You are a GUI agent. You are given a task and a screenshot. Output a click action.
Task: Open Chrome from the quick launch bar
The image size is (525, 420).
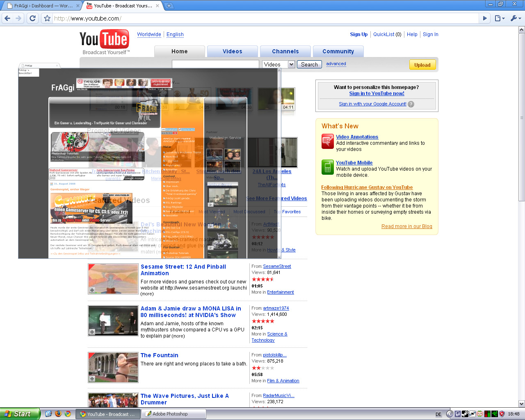tap(68, 414)
